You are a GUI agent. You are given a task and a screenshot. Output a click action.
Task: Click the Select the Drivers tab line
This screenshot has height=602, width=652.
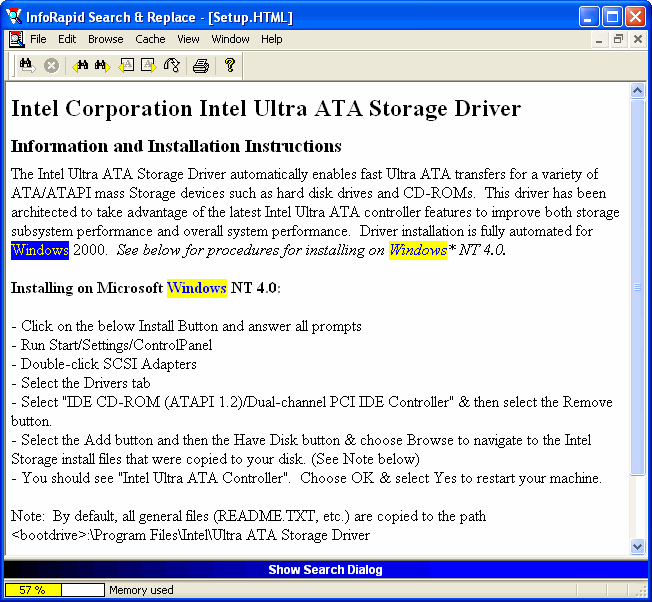(x=81, y=383)
